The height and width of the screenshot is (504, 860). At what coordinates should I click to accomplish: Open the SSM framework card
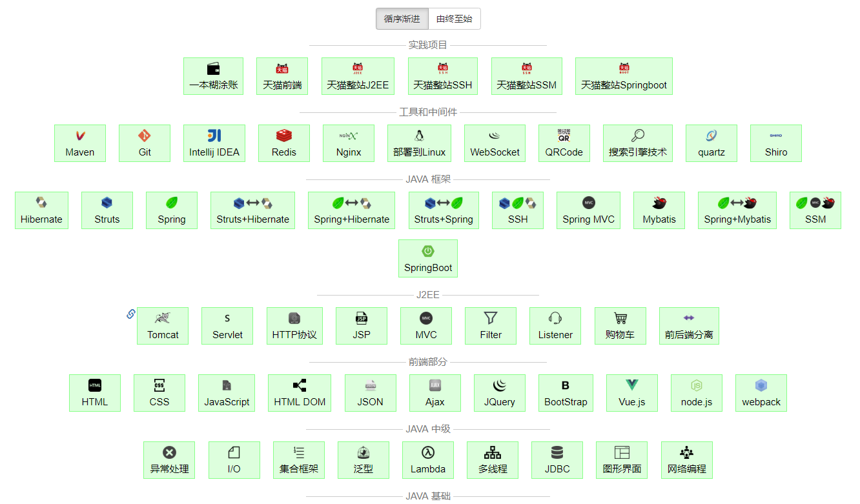(x=815, y=210)
